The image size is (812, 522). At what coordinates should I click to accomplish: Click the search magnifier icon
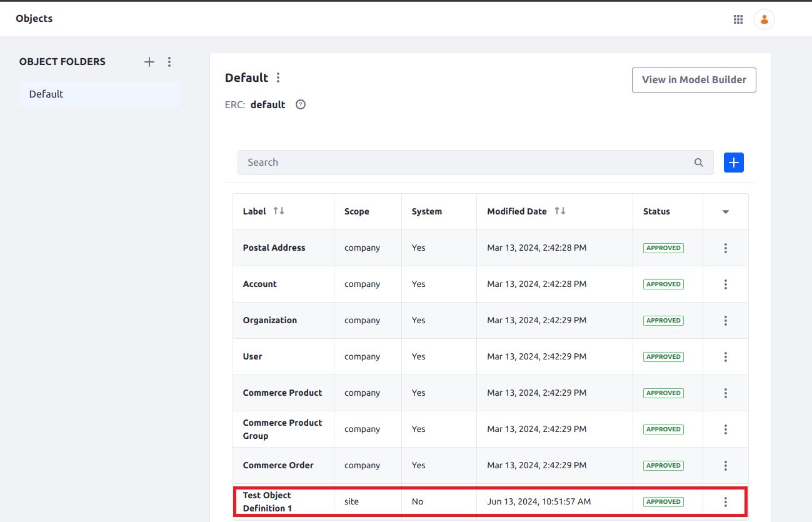pyautogui.click(x=699, y=163)
